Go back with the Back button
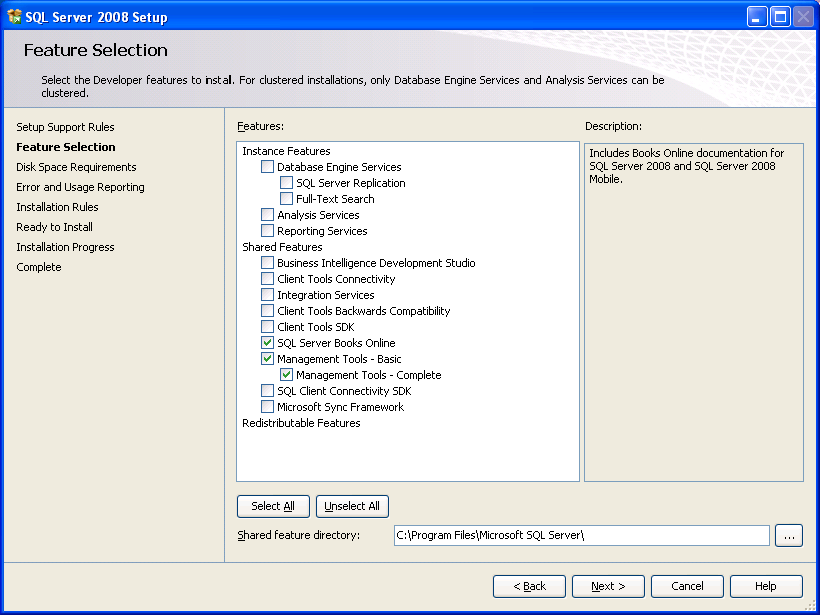The height and width of the screenshot is (615, 820). (x=529, y=586)
